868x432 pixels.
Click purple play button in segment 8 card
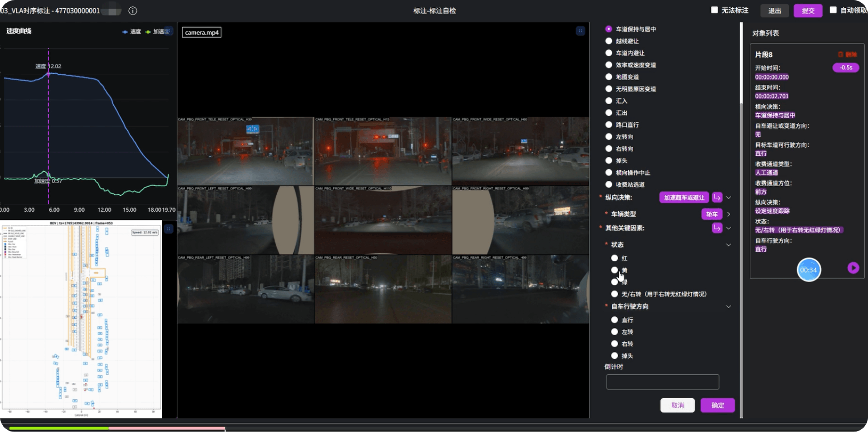coord(853,268)
